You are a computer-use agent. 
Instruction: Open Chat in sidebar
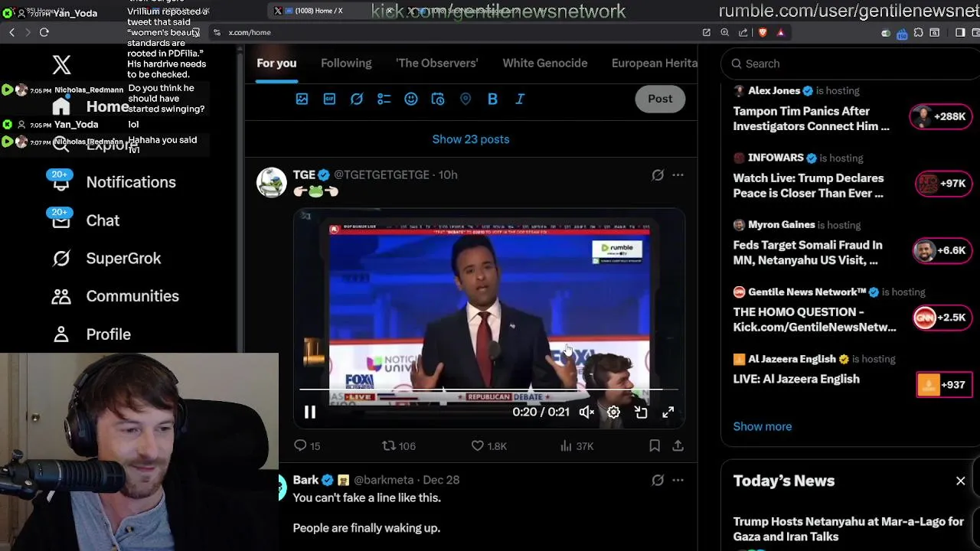click(85, 220)
